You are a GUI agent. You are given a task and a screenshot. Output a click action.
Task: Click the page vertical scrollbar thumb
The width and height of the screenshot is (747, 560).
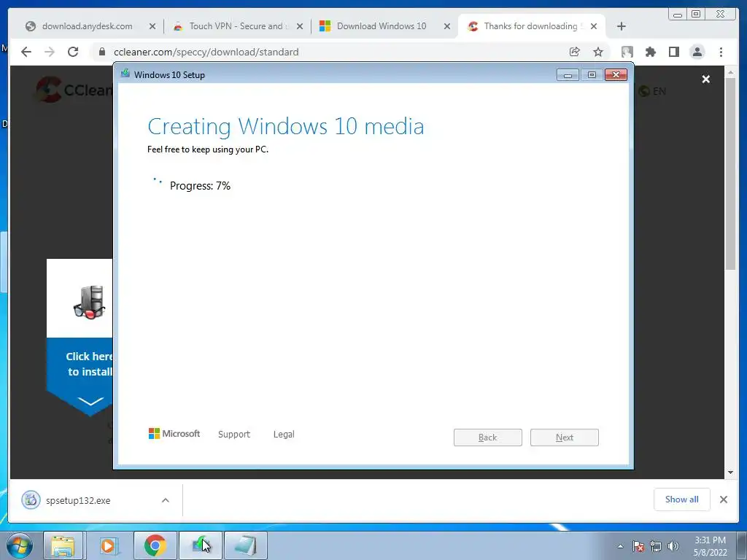(730, 174)
